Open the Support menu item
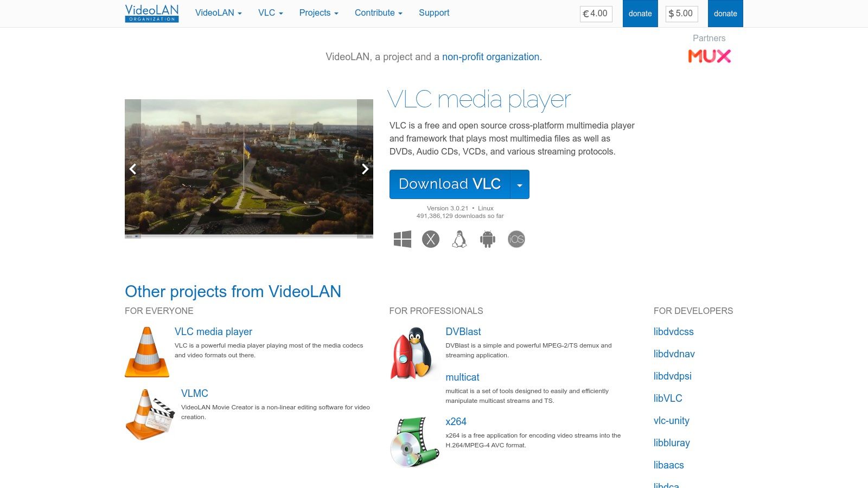Viewport: 868px width, 488px height. [x=434, y=12]
